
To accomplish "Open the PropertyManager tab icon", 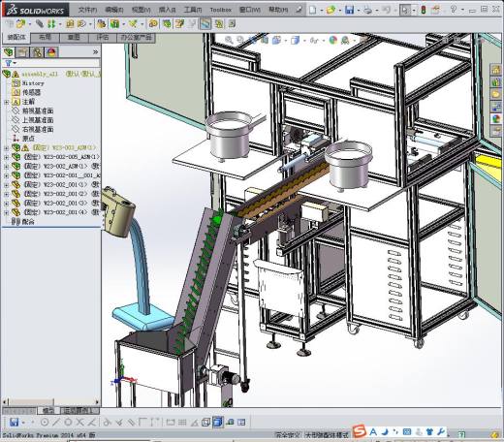I will (x=22, y=52).
